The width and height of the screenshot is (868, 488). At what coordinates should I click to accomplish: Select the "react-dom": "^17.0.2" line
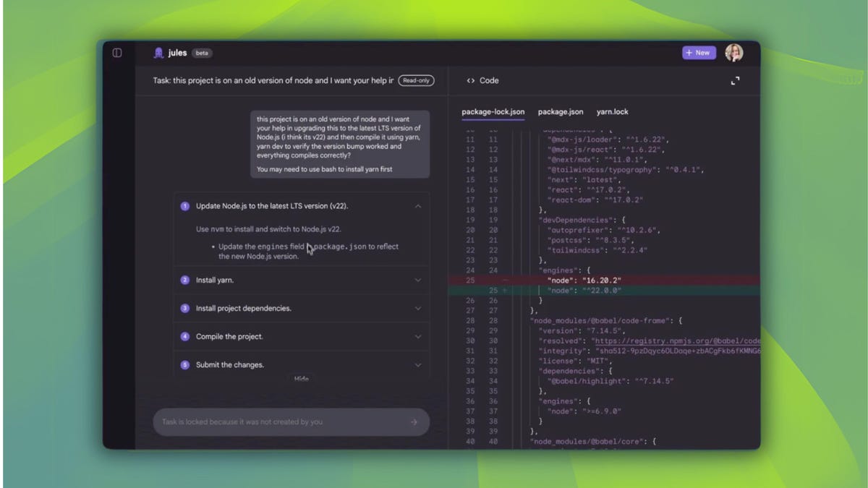[x=595, y=200]
